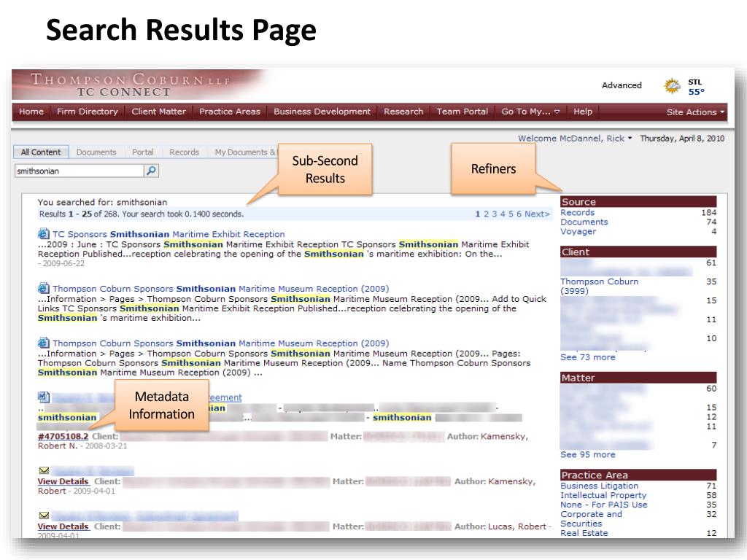Click the page icon beside TC Sponsors Smithsonian result
This screenshot has width=747, height=560.
point(43,234)
